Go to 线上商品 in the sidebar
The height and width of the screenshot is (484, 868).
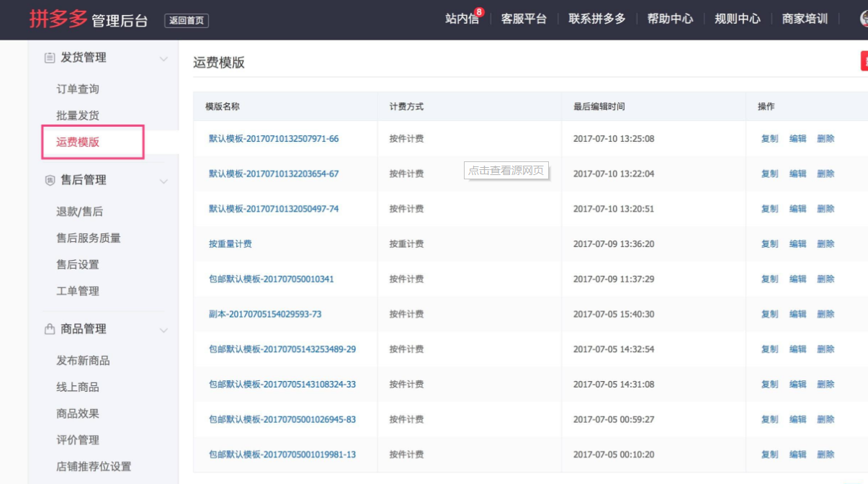[78, 387]
